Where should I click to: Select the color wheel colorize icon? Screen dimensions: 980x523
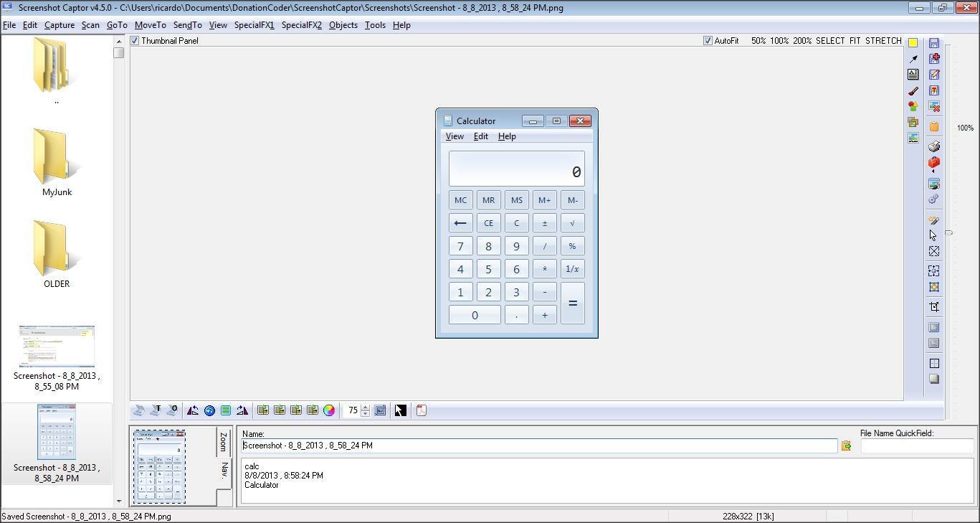(x=329, y=410)
